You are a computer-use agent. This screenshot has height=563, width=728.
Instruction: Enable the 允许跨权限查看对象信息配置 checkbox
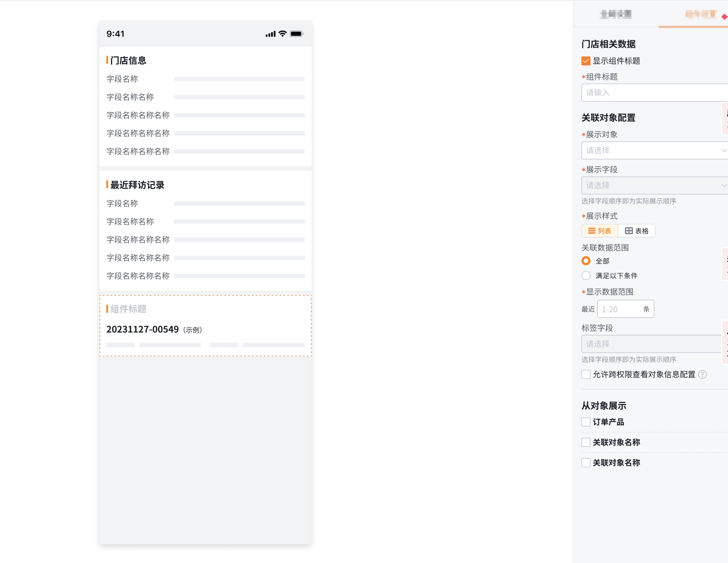[x=585, y=374]
